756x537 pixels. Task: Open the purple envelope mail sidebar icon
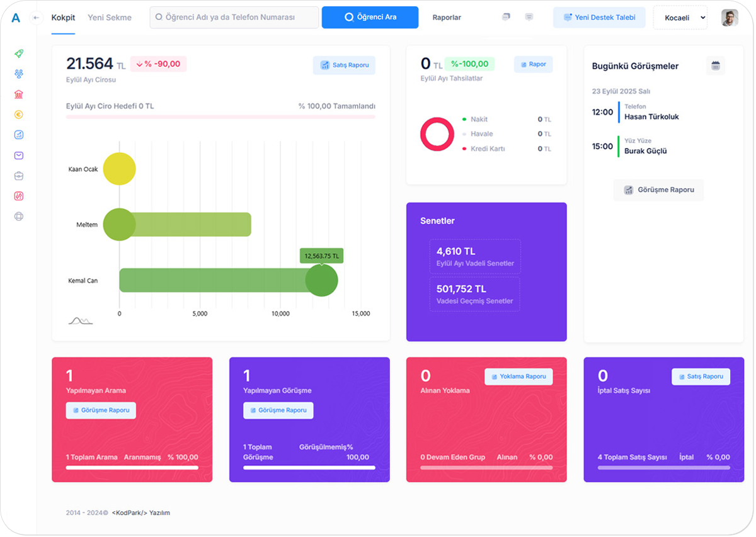[x=19, y=155]
